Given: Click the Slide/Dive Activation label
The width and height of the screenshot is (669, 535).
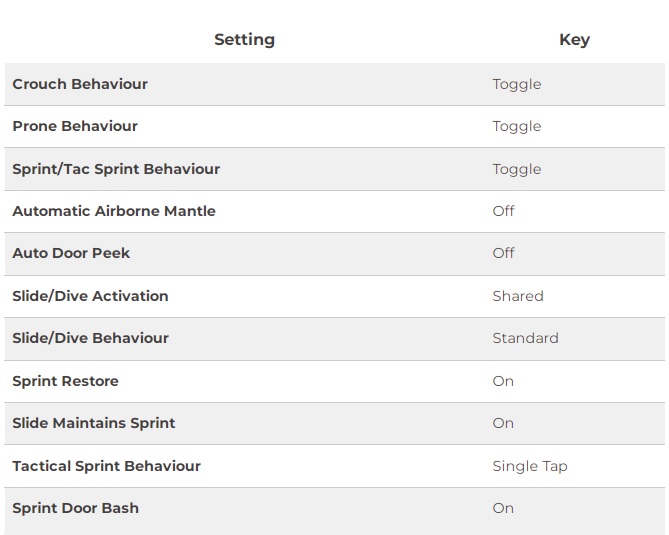Looking at the screenshot, I should pyautogui.click(x=90, y=296).
